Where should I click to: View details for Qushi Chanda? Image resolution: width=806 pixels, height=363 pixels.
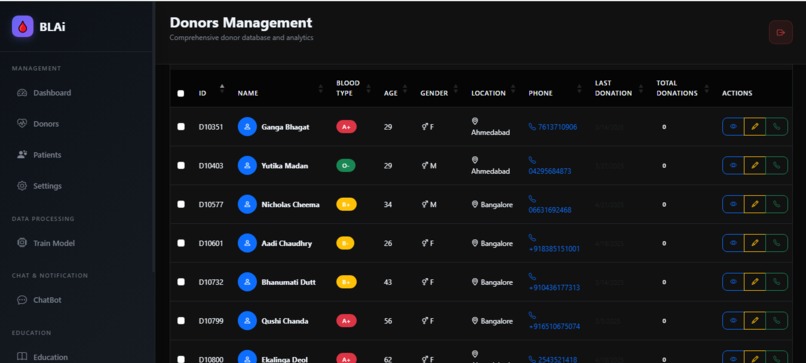pyautogui.click(x=733, y=321)
